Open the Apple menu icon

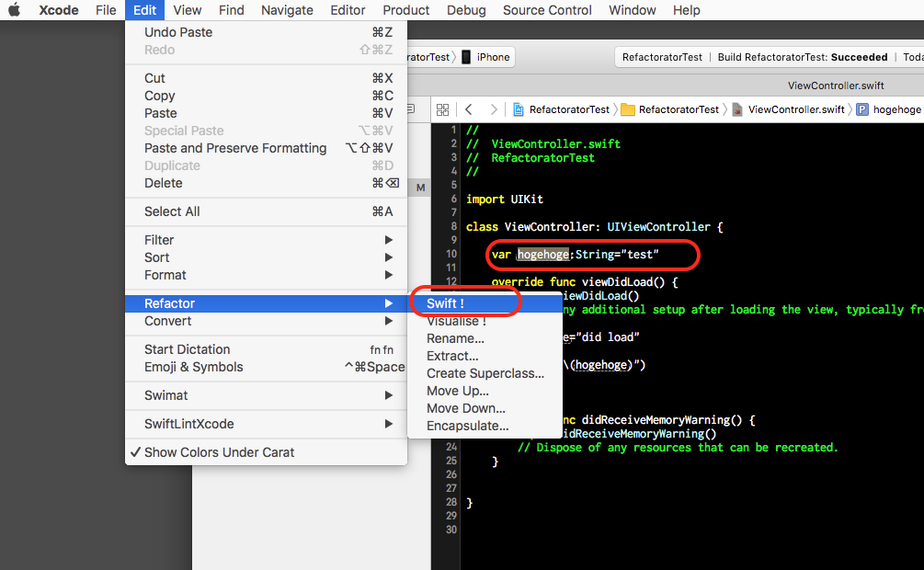click(14, 10)
